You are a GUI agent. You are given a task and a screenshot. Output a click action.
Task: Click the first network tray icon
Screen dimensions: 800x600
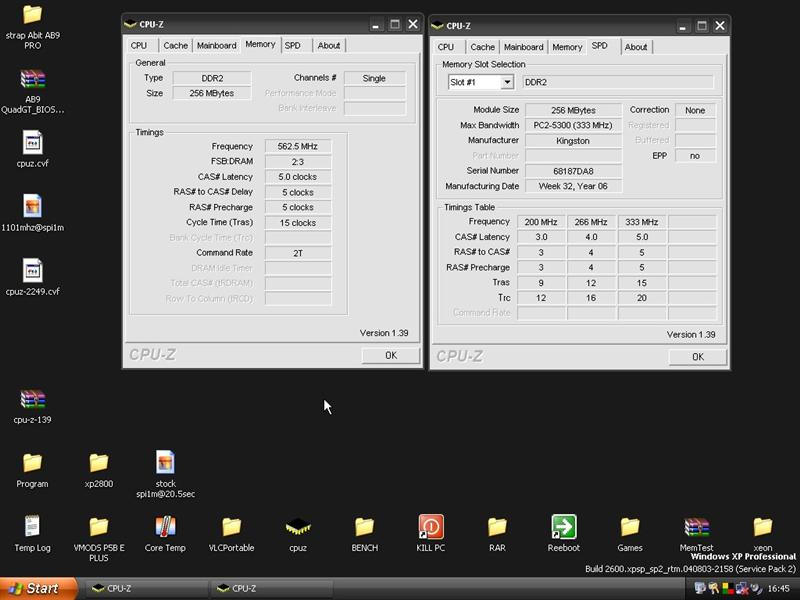tap(701, 589)
